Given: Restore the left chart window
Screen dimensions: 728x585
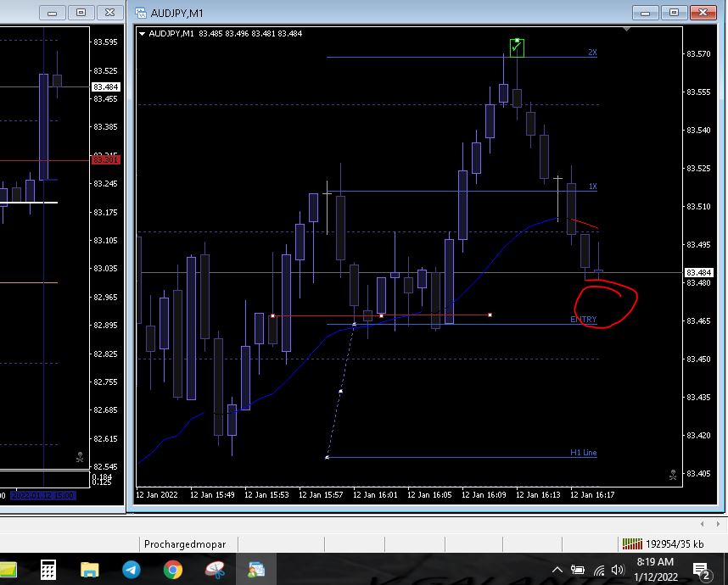Looking at the screenshot, I should pos(81,13).
